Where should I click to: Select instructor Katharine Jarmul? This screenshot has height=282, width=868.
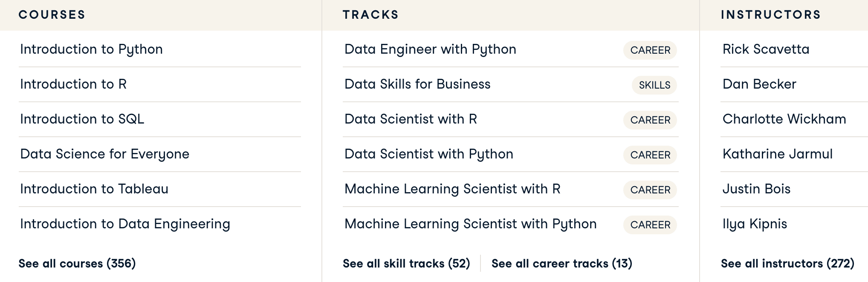pos(778,154)
